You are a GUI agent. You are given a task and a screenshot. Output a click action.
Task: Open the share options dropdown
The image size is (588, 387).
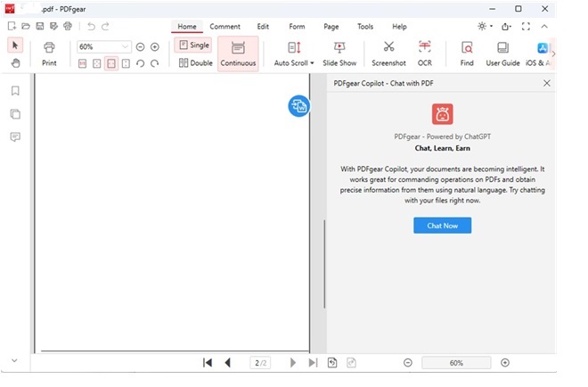click(507, 26)
